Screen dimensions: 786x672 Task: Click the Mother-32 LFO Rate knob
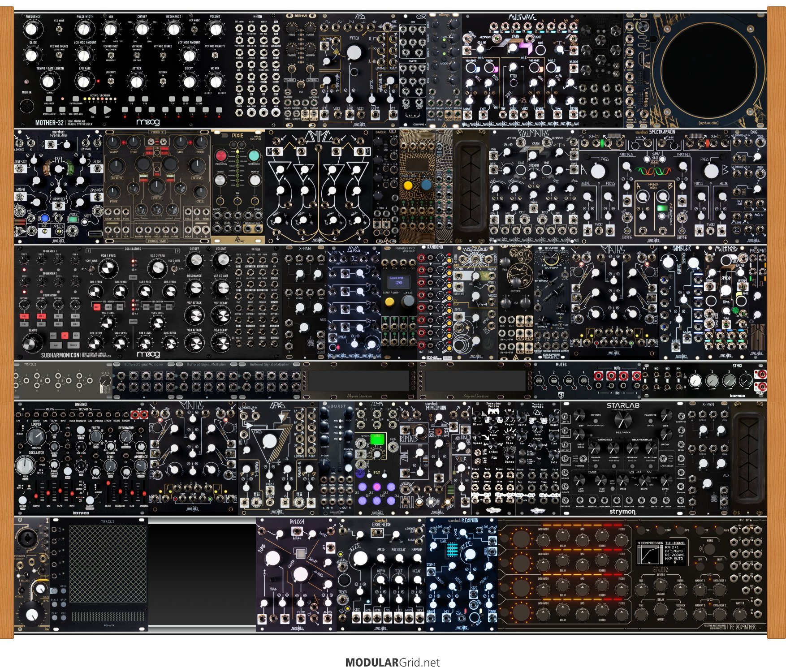(x=84, y=82)
